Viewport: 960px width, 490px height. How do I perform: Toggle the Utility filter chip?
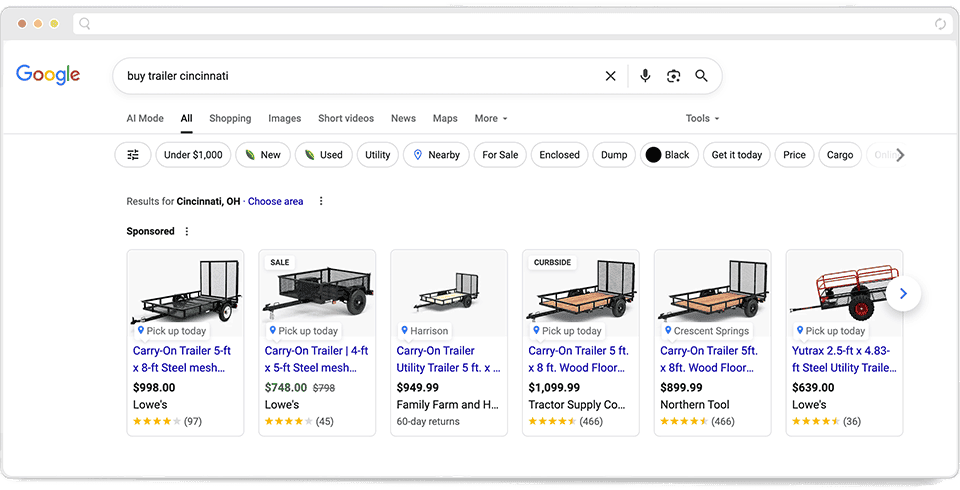(378, 155)
